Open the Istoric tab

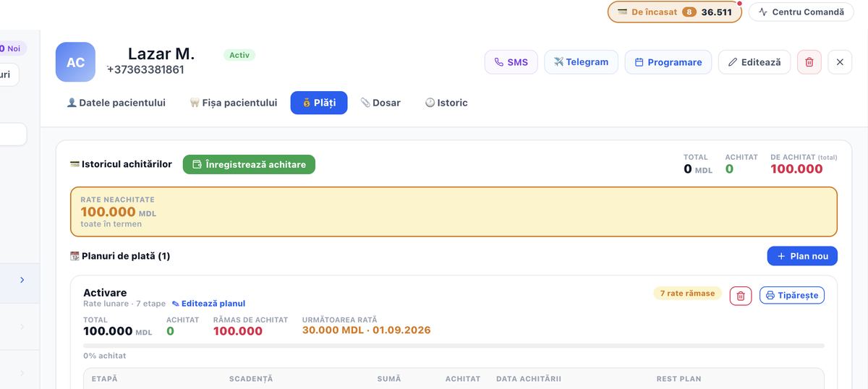click(446, 103)
